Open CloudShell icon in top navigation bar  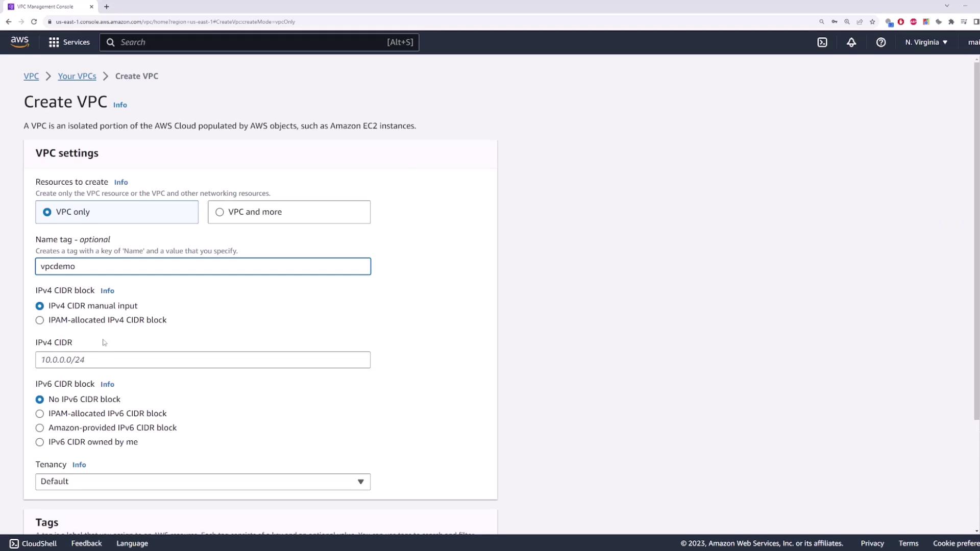(822, 42)
